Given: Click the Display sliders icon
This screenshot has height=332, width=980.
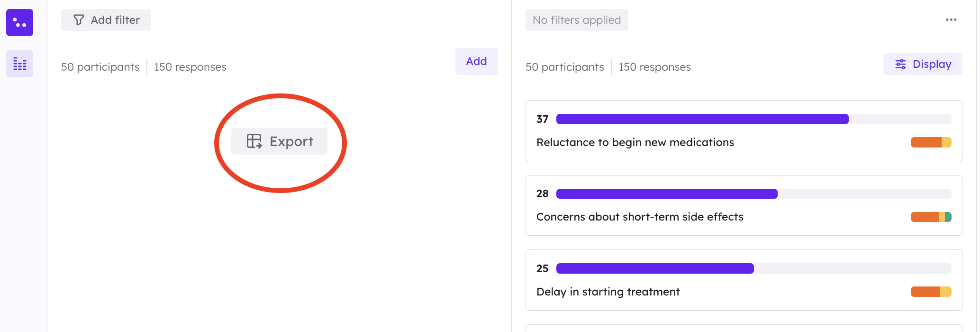Looking at the screenshot, I should (900, 64).
